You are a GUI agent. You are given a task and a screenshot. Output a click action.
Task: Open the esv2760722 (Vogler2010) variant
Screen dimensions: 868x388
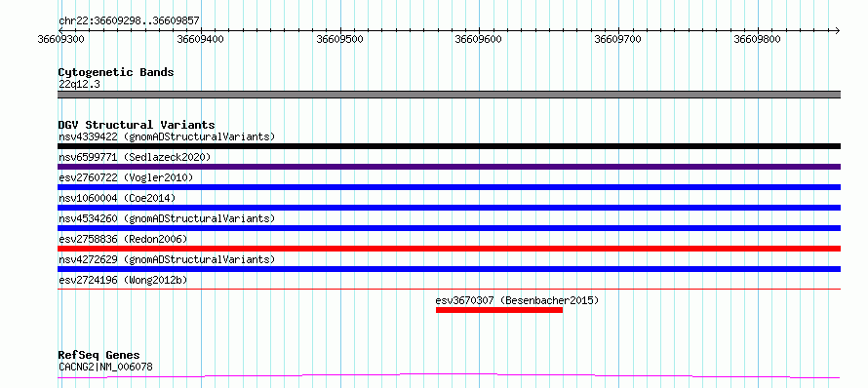126,177
